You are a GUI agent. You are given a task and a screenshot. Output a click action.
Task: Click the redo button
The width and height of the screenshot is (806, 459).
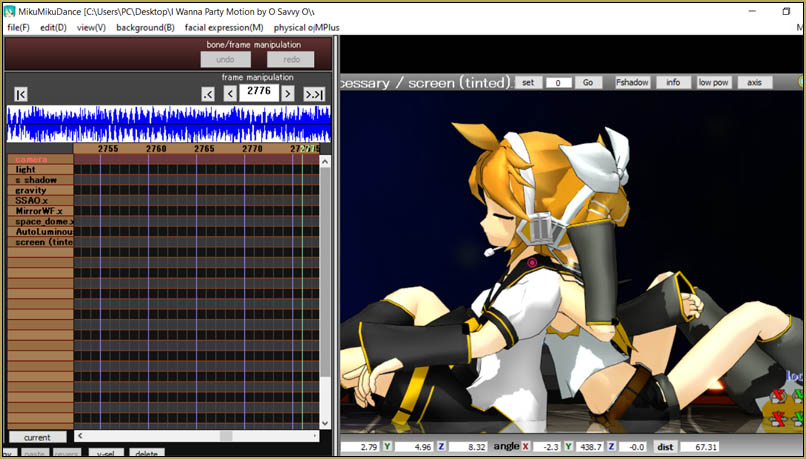291,60
